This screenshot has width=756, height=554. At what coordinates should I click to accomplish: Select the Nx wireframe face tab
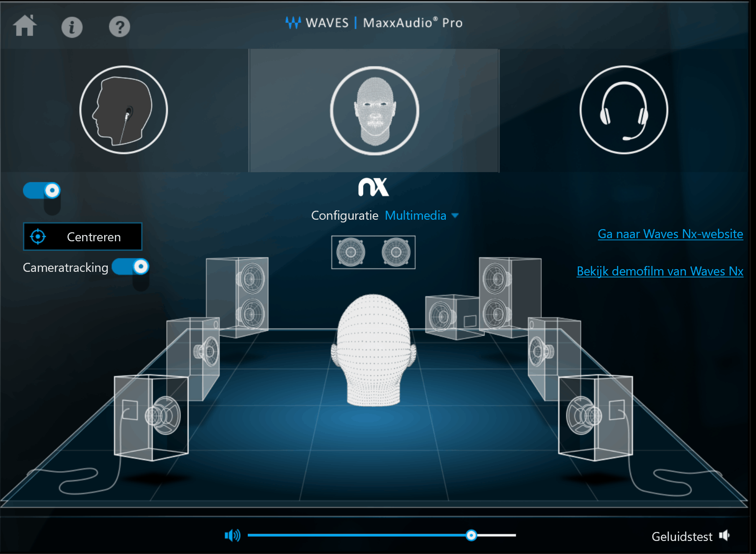[x=374, y=111]
